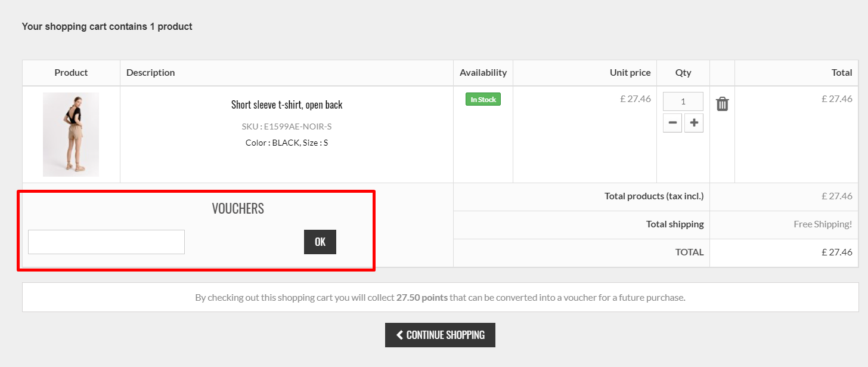Click the Description column header
The width and height of the screenshot is (868, 367).
pyautogui.click(x=151, y=72)
